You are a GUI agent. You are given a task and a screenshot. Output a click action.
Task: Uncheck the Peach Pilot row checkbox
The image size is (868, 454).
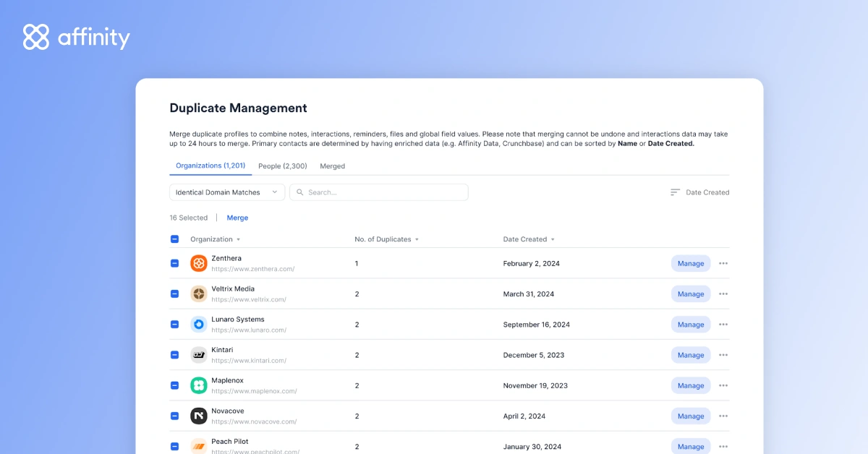coord(174,446)
